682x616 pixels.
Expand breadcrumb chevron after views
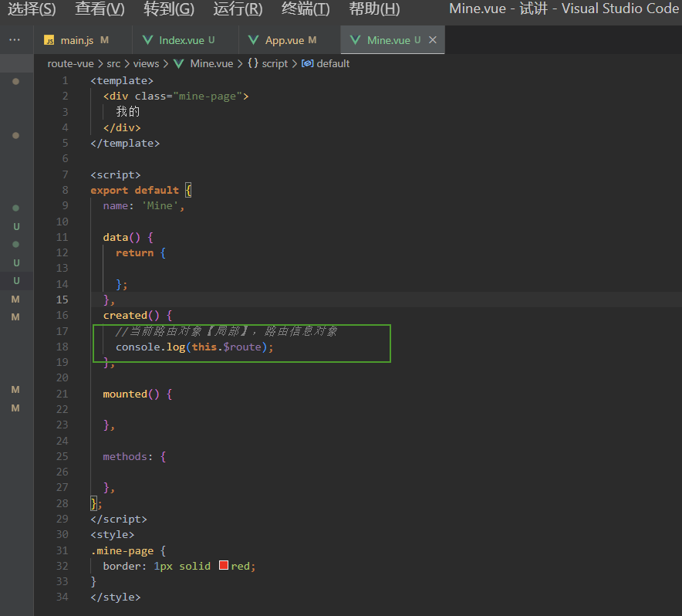pyautogui.click(x=166, y=63)
